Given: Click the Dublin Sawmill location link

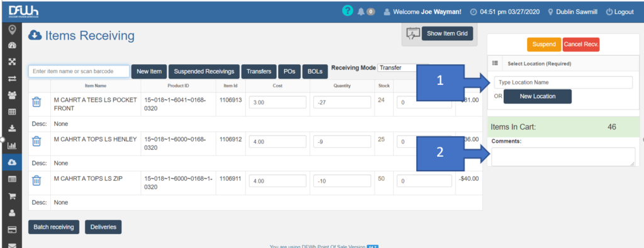Looking at the screenshot, I should pyautogui.click(x=574, y=12).
